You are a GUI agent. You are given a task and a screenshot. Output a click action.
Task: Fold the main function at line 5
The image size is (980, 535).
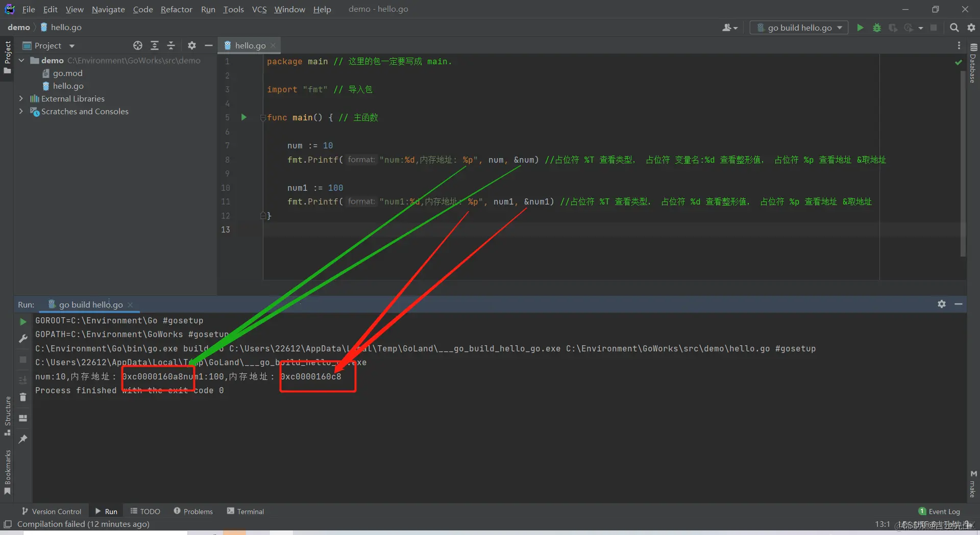click(x=263, y=118)
